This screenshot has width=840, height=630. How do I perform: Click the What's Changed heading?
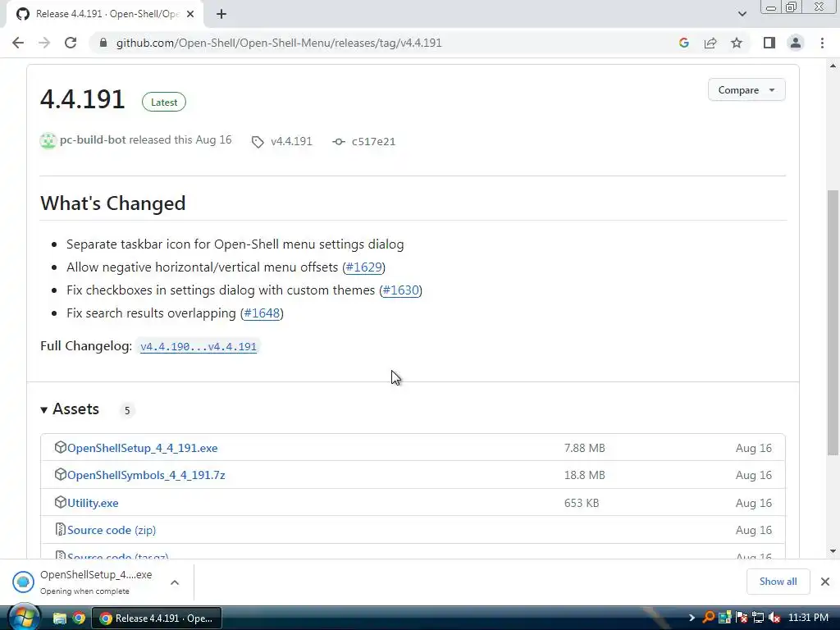click(113, 203)
